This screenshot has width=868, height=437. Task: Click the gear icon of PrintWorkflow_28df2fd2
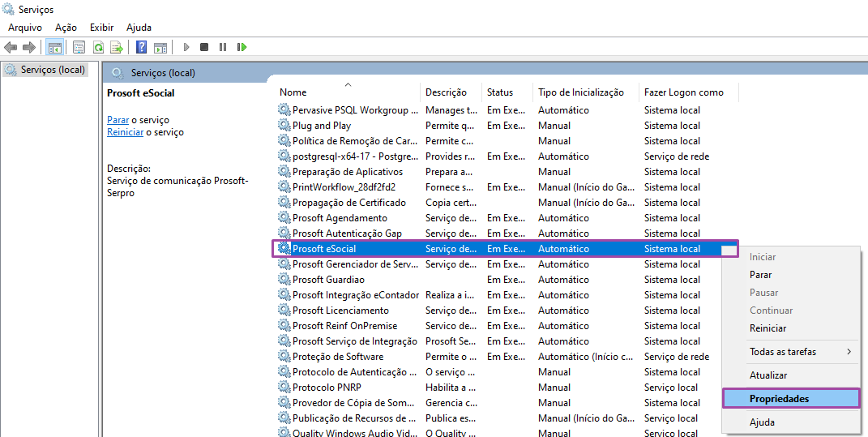pos(284,186)
